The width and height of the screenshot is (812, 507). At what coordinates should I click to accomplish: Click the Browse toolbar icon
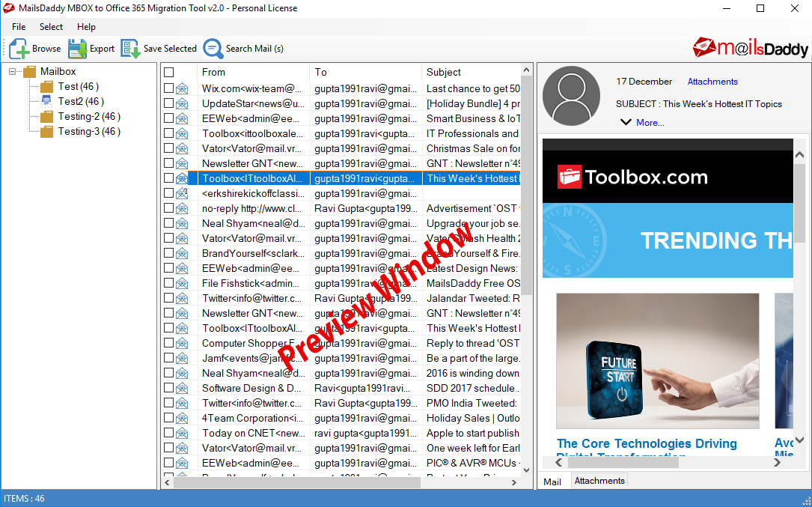click(x=19, y=49)
